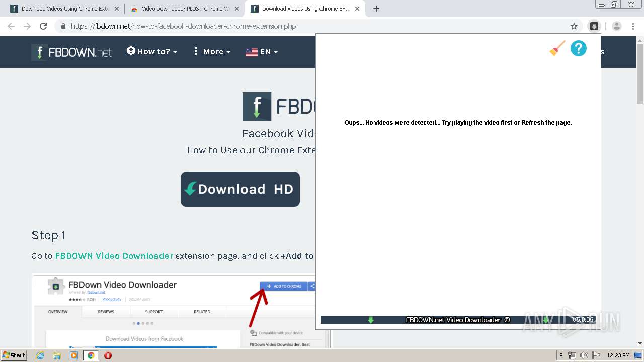644x362 pixels.
Task: Click Chrome icon in taskbar
Action: coord(91,355)
